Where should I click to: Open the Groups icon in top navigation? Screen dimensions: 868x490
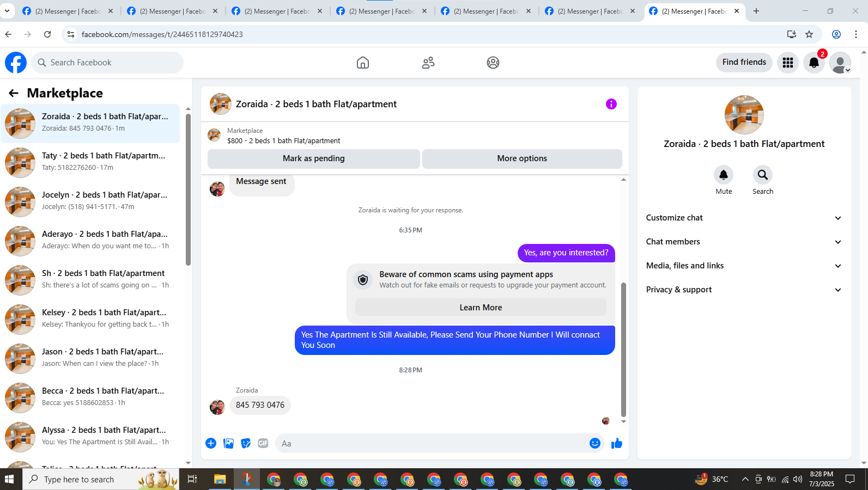[493, 63]
